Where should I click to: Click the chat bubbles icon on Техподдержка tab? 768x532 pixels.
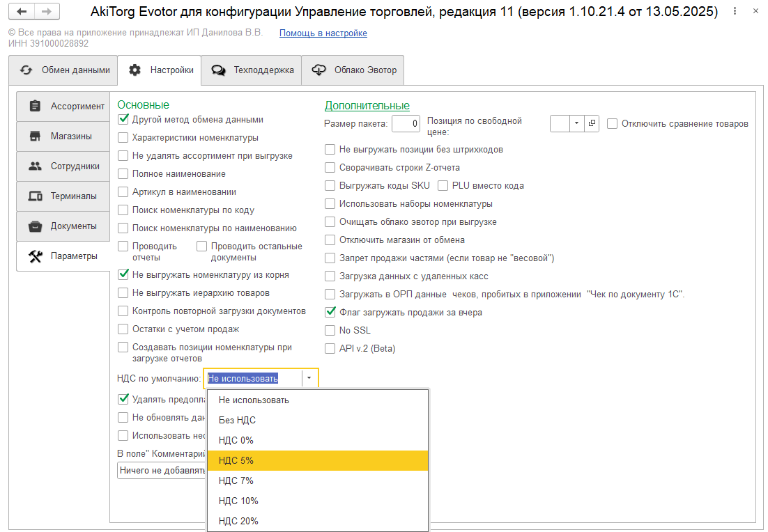(x=218, y=70)
